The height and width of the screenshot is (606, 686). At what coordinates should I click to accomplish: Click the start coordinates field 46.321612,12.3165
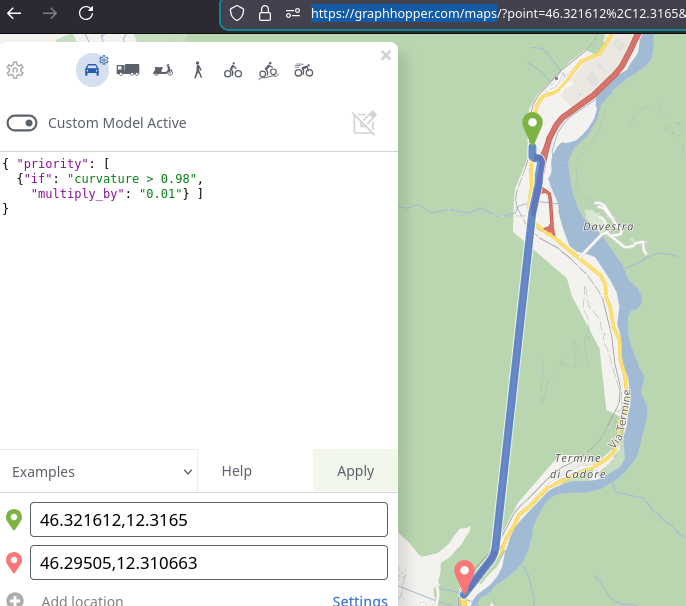pos(208,520)
